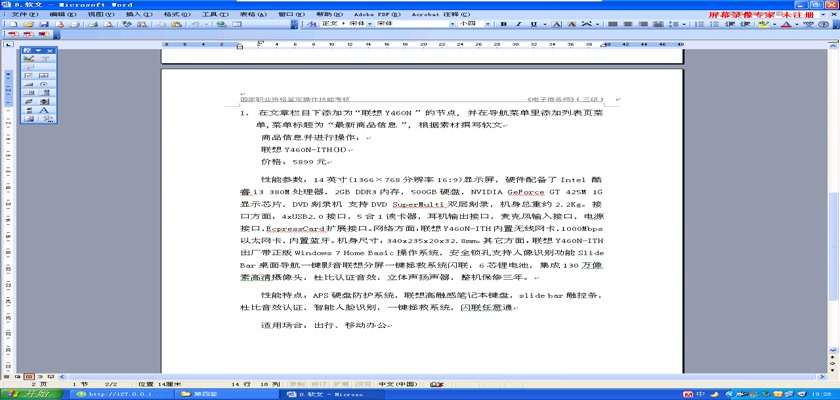
Task: Insert label control (A) from toolbox
Action: (44, 110)
